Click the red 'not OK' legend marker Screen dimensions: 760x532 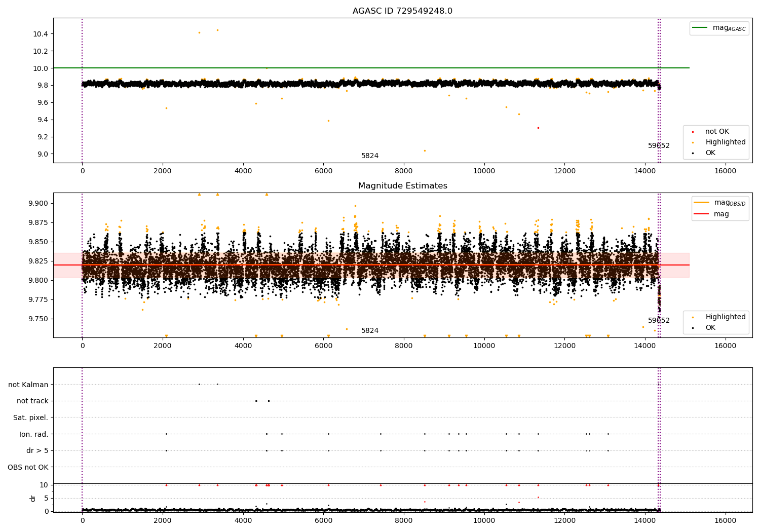click(693, 132)
